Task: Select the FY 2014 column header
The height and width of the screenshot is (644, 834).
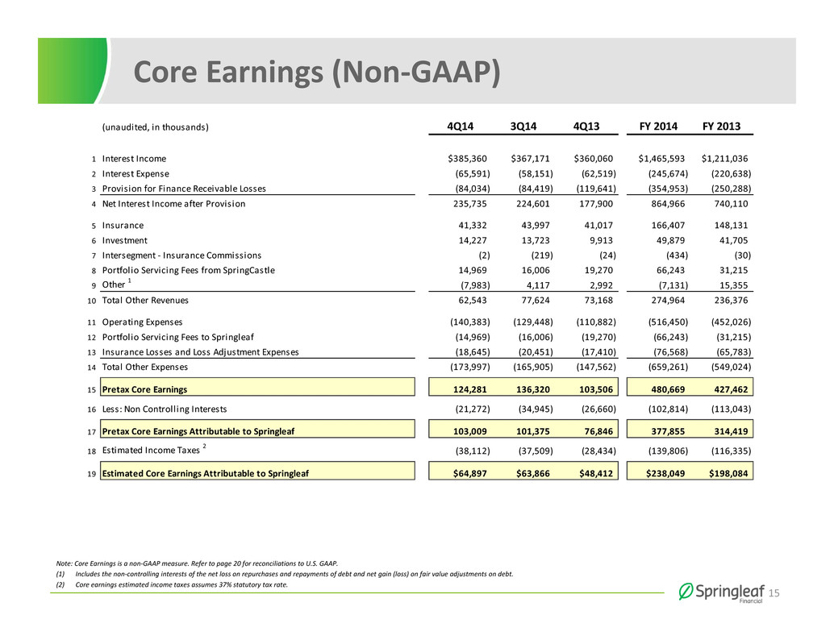Action: pos(658,127)
